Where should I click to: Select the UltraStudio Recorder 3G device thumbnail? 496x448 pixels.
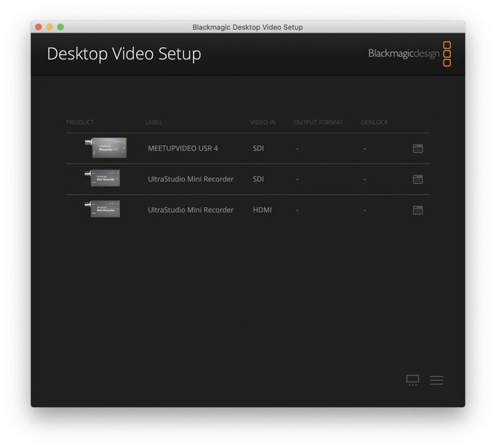[x=108, y=148]
